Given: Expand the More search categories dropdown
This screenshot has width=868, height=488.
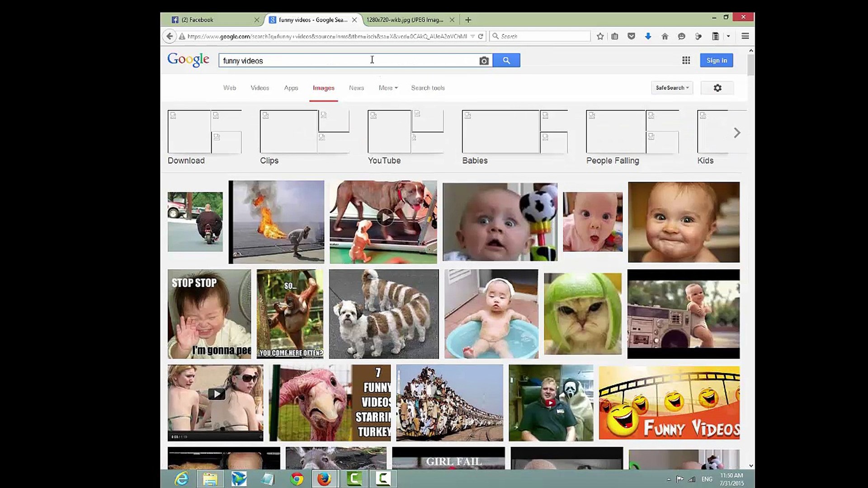Looking at the screenshot, I should pyautogui.click(x=388, y=88).
